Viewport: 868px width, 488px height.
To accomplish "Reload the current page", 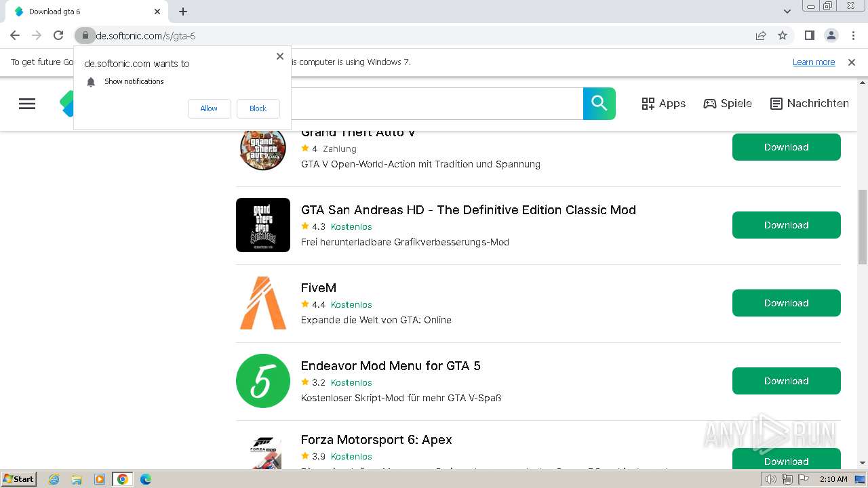I will [58, 35].
